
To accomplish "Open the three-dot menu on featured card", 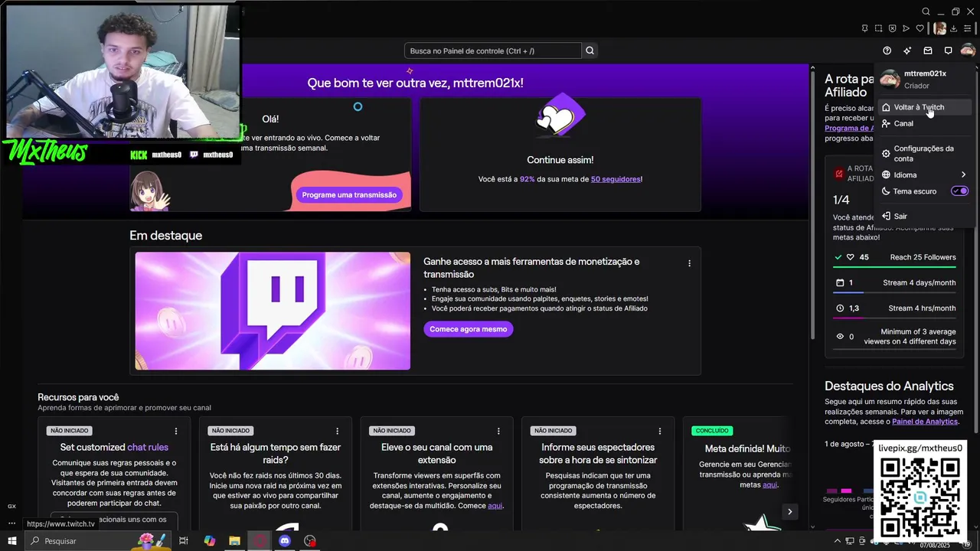I will point(689,263).
